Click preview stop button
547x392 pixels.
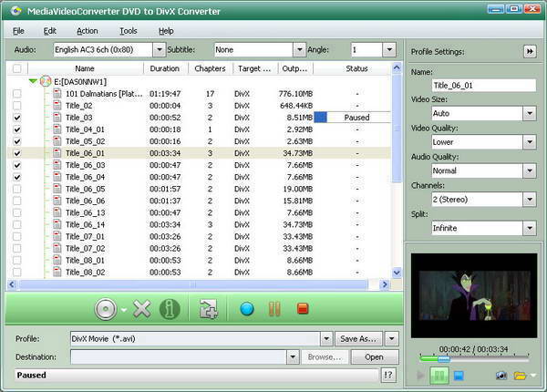tap(459, 376)
